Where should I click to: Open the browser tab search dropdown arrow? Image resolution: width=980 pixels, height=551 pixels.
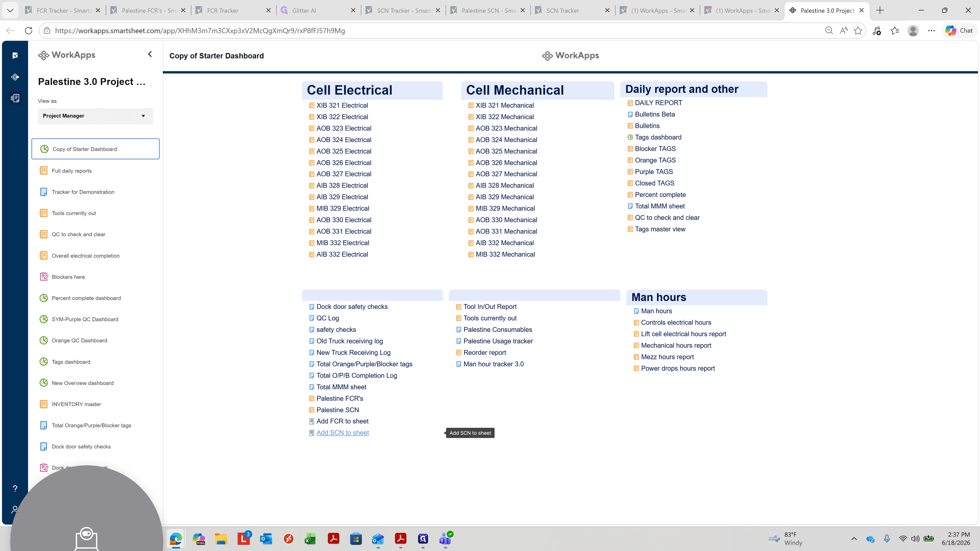[10, 10]
